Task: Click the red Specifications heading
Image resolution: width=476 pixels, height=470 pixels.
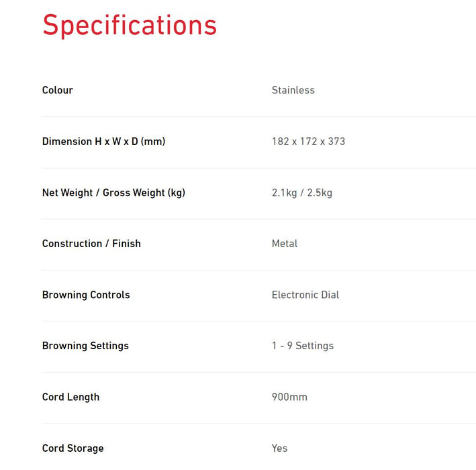Action: click(130, 26)
